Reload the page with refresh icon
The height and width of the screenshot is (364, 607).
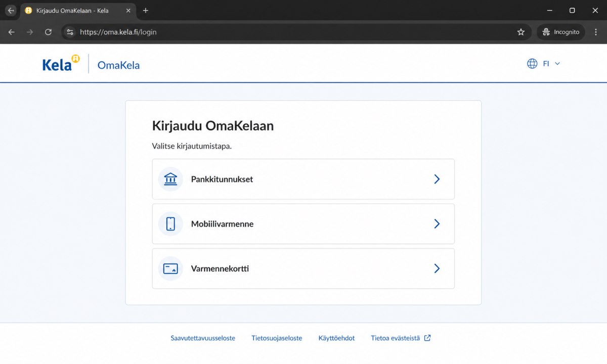pyautogui.click(x=48, y=32)
